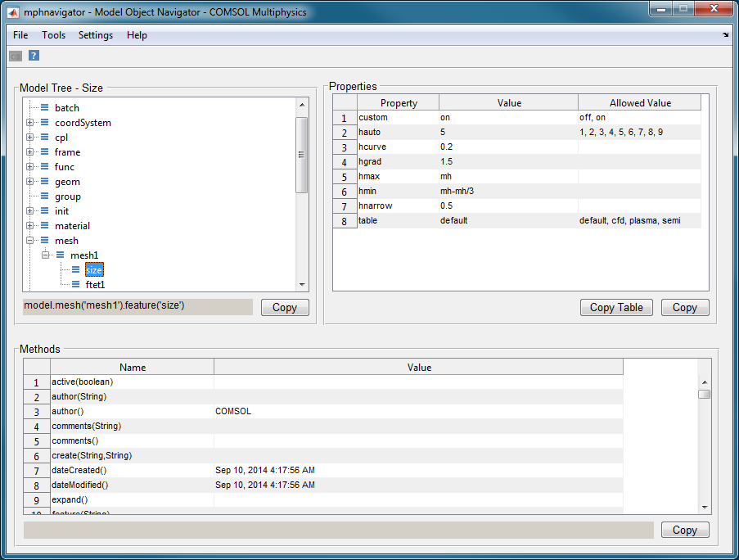The height and width of the screenshot is (560, 739).
Task: Click the MATLAB logo in title bar
Action: (13, 12)
